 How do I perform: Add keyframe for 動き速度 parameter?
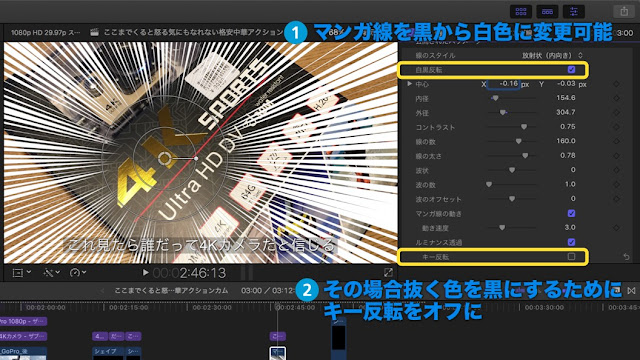(616, 228)
